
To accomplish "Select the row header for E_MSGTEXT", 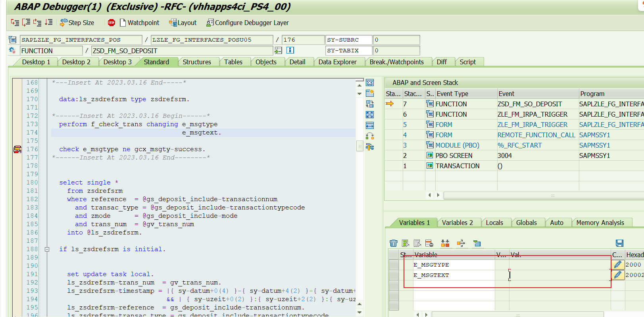I will point(394,275).
